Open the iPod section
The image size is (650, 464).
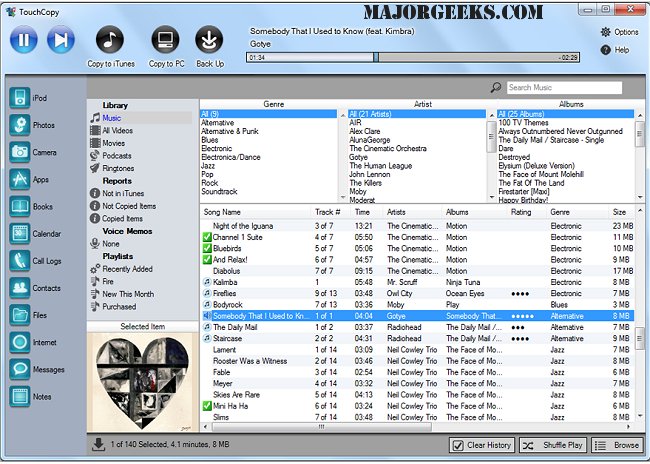19,98
